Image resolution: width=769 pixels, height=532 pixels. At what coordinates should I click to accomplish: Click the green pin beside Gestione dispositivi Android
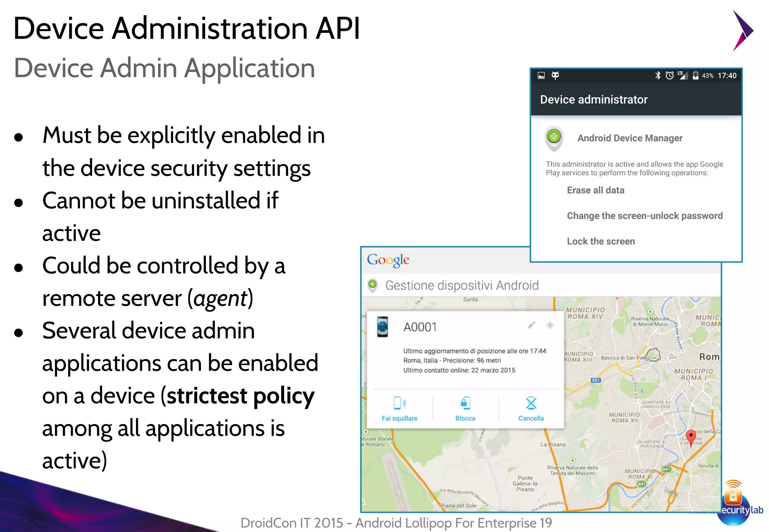click(x=372, y=285)
